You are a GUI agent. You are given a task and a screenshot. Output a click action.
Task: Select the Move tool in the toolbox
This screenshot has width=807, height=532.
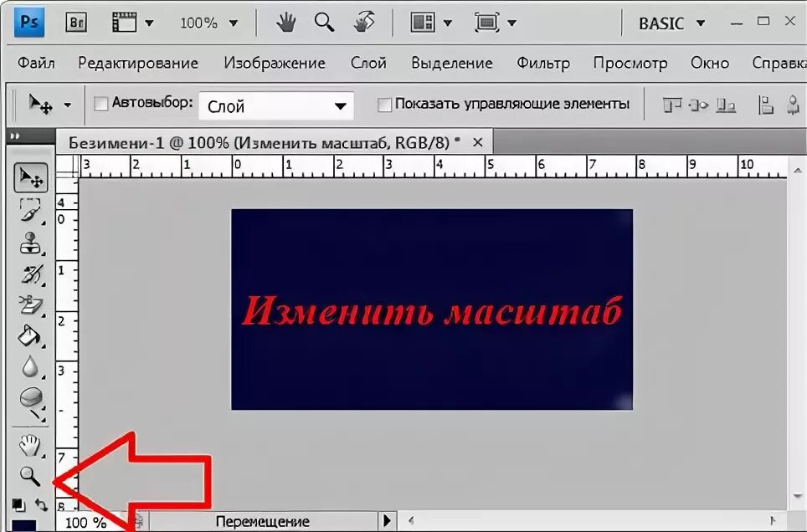click(x=31, y=178)
